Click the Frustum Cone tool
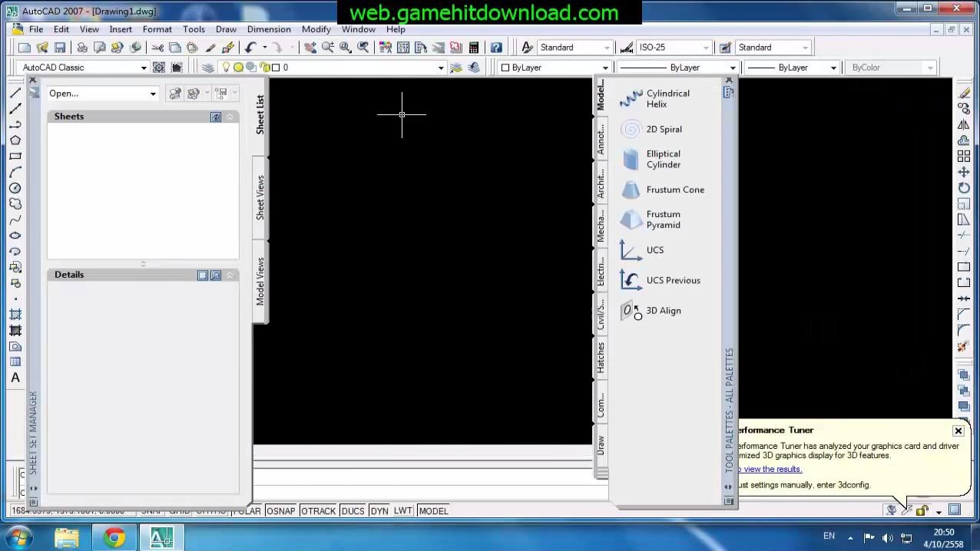The width and height of the screenshot is (980, 551). click(662, 190)
